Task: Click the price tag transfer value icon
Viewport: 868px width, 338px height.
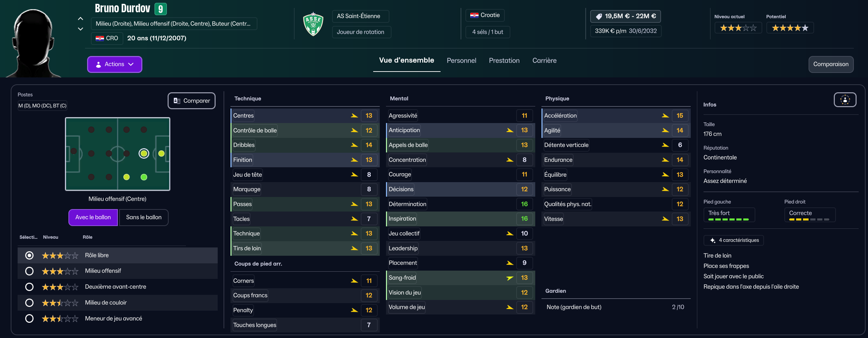Action: pyautogui.click(x=599, y=16)
